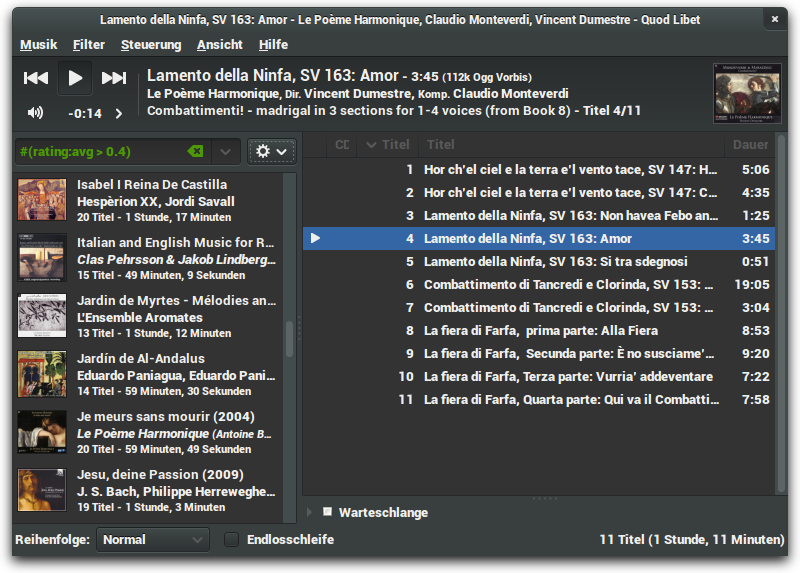This screenshot has height=573, width=800.
Task: Sort by the wide Titel column header
Action: [571, 145]
